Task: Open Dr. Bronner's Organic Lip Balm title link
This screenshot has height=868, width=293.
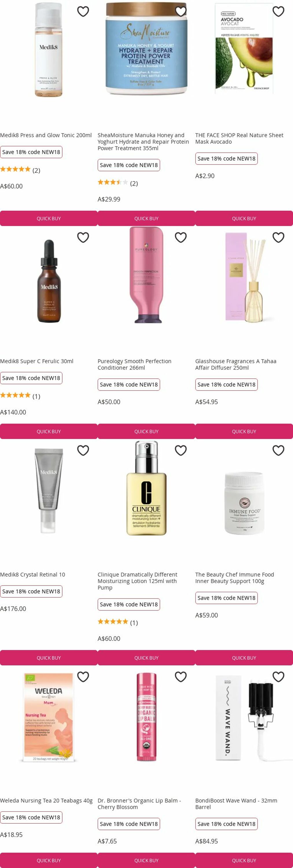Action: point(139,804)
